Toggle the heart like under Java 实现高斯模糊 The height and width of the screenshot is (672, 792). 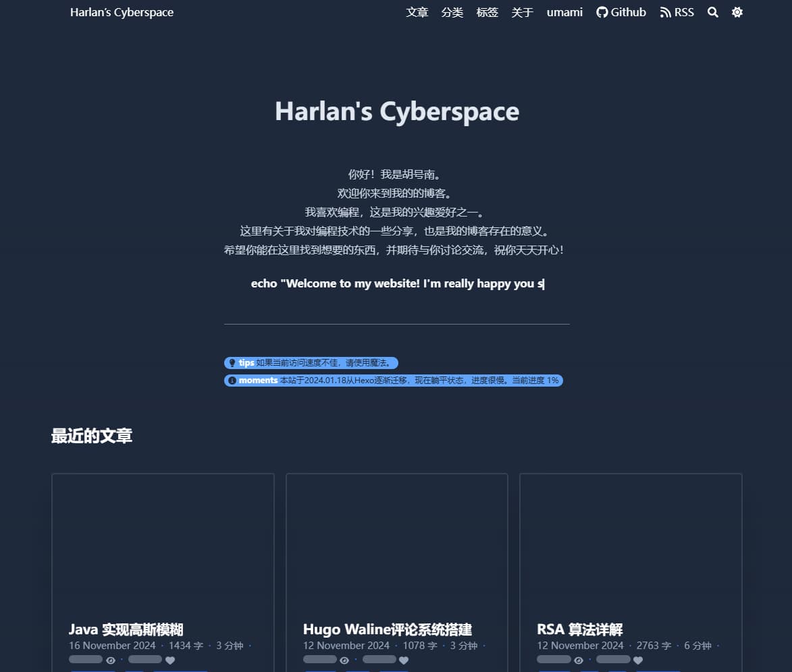point(169,660)
